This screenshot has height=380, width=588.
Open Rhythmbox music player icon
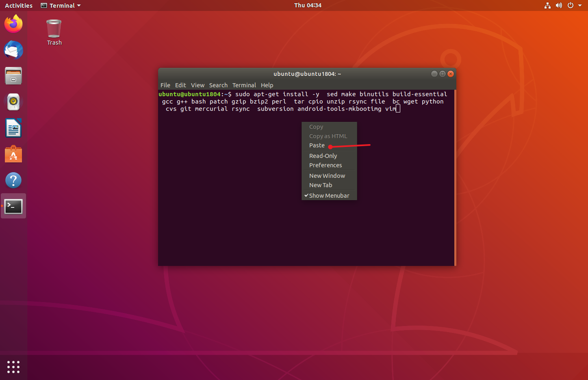pyautogui.click(x=13, y=102)
